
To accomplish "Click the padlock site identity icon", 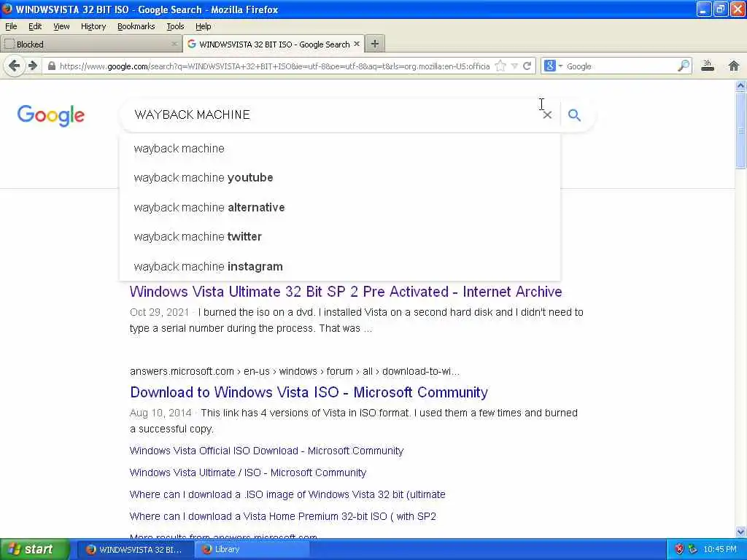I will [x=52, y=66].
